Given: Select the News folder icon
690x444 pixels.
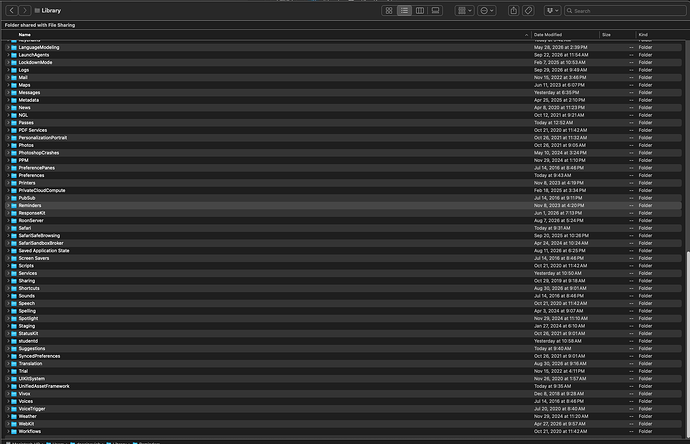Looking at the screenshot, I should (x=14, y=107).
